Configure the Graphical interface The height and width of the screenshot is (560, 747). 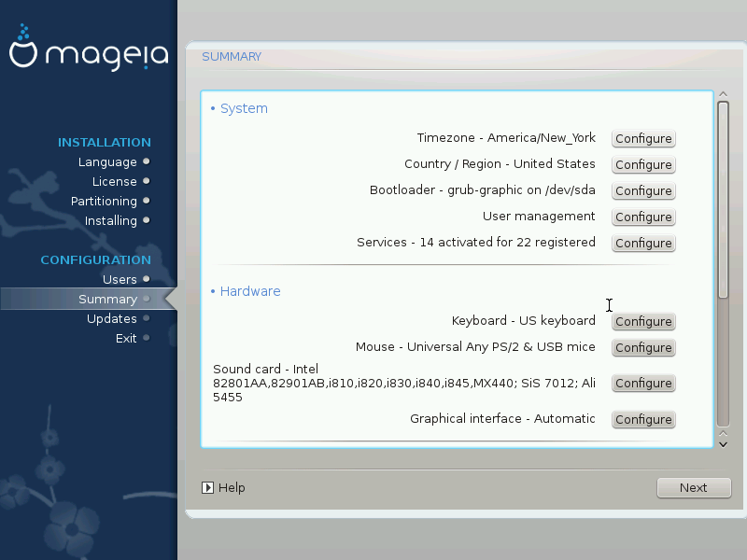(643, 419)
